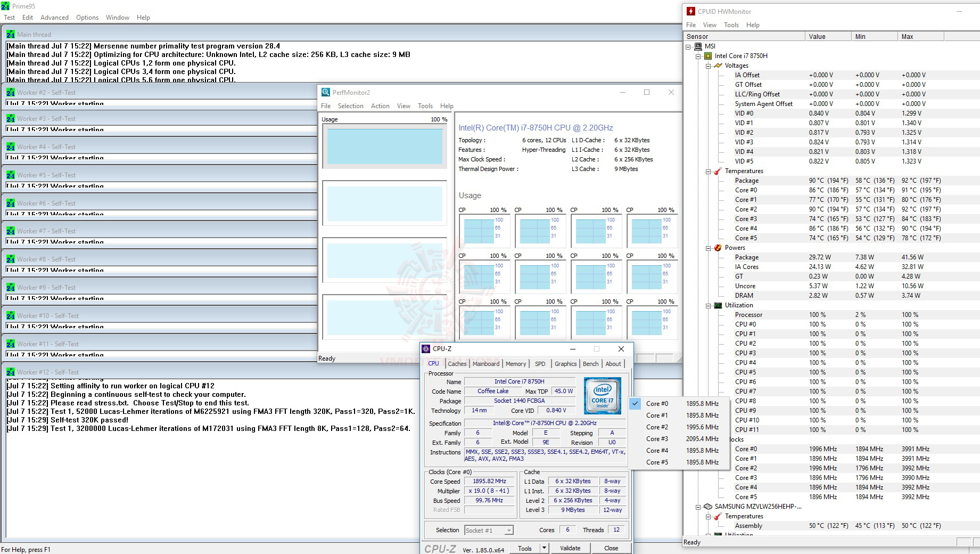Click the Worker #2 Self-Test window icon
This screenshot has height=554, width=980.
point(10,92)
